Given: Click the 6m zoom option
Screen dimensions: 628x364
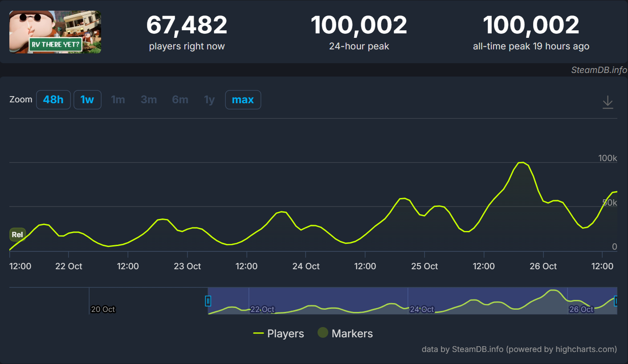Looking at the screenshot, I should coord(180,100).
